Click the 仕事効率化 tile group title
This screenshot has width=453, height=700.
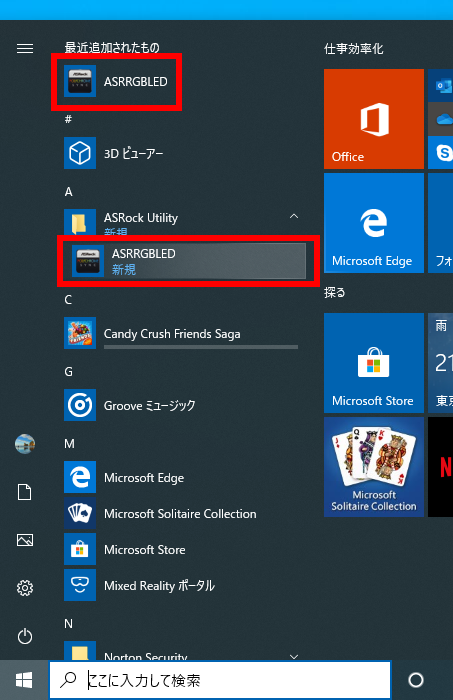353,48
